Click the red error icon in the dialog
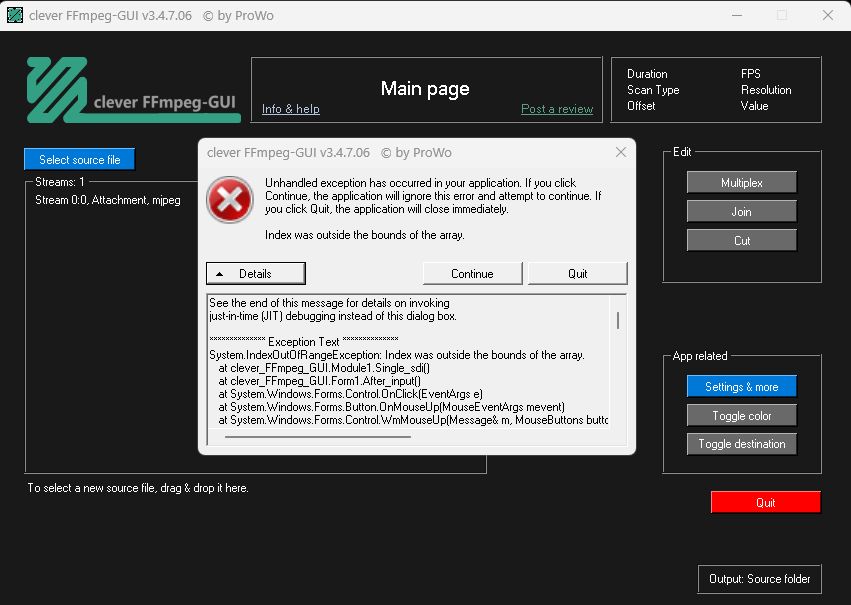Screen dimensions: 851x605 230,200
